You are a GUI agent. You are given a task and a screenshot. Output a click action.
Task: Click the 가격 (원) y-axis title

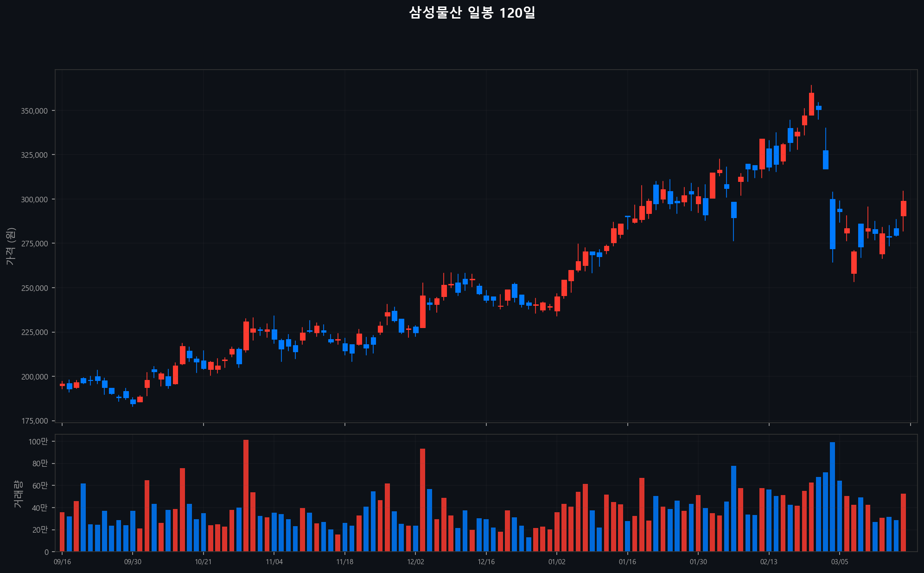pos(11,246)
